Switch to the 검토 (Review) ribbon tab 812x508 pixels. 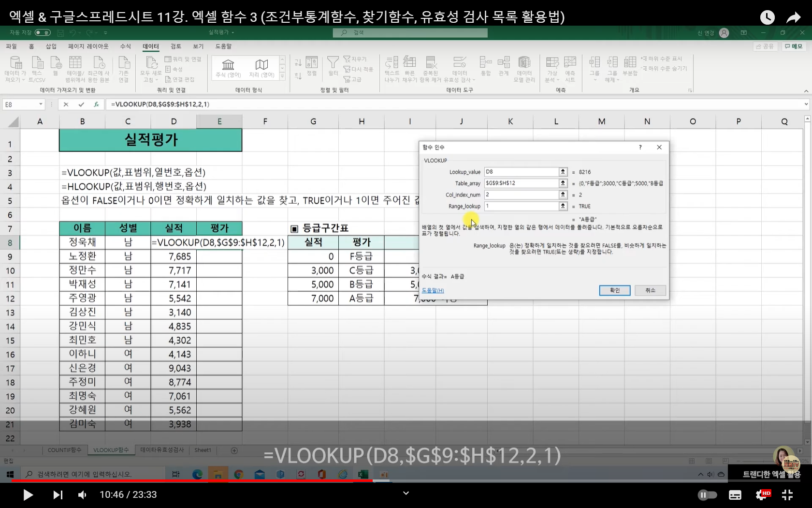click(x=176, y=46)
